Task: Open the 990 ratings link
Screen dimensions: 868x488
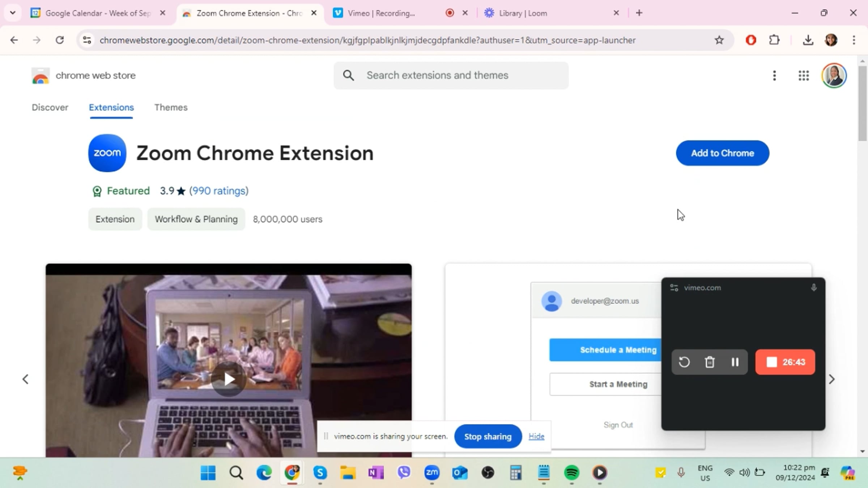Action: pos(219,191)
